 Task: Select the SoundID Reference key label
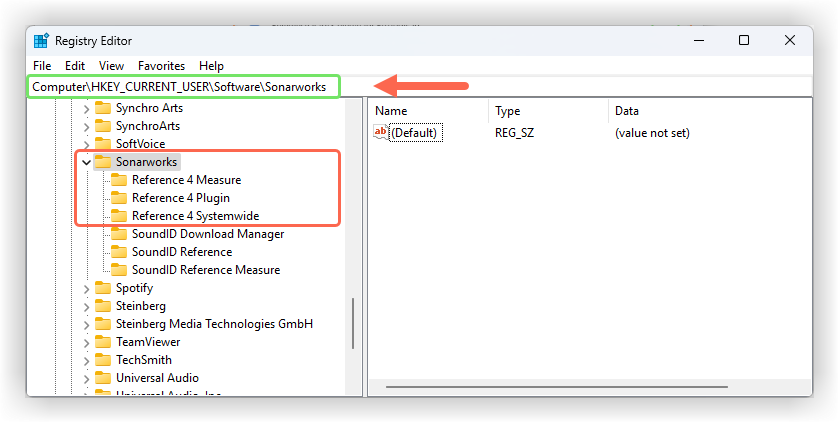pyautogui.click(x=182, y=252)
